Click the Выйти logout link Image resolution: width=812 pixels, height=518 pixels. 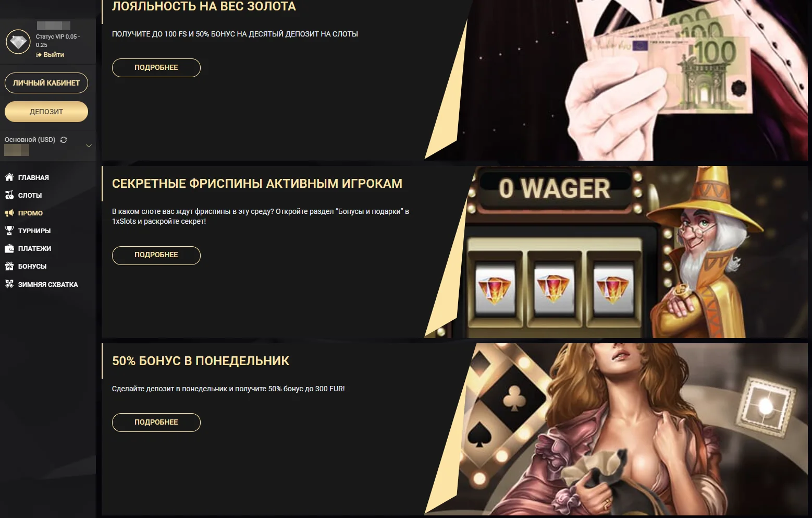[50, 54]
